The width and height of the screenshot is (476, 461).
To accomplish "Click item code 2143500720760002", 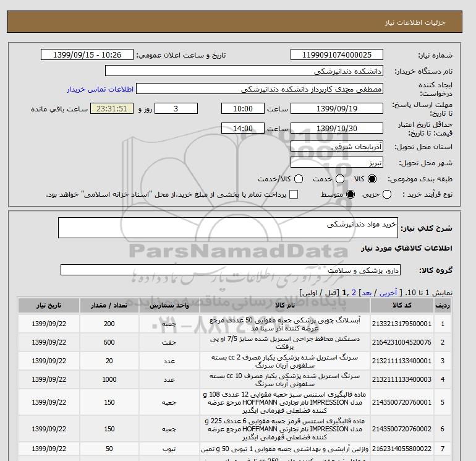I will pos(402,429).
